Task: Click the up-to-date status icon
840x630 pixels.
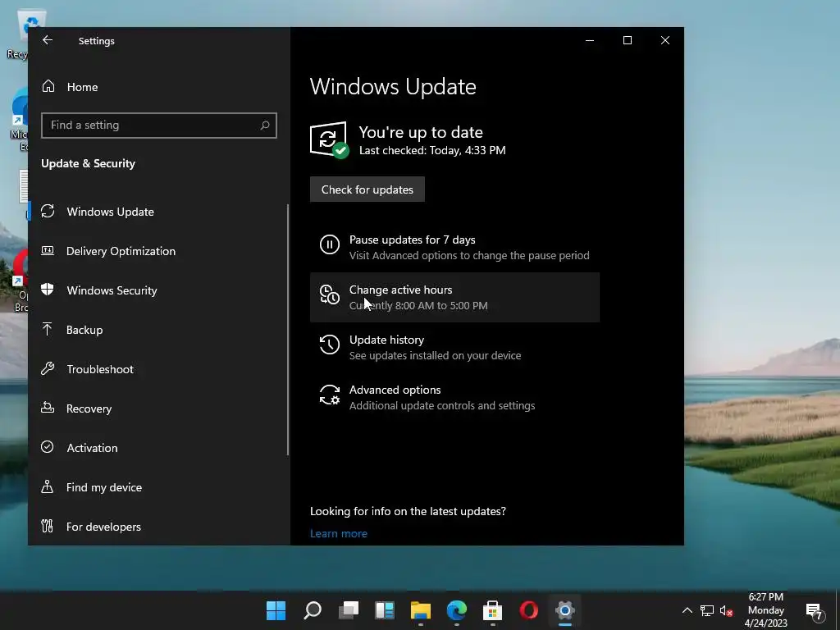Action: pyautogui.click(x=330, y=139)
